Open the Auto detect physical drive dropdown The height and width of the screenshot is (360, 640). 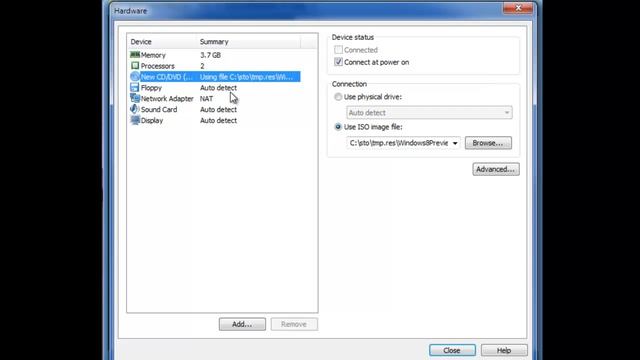429,113
